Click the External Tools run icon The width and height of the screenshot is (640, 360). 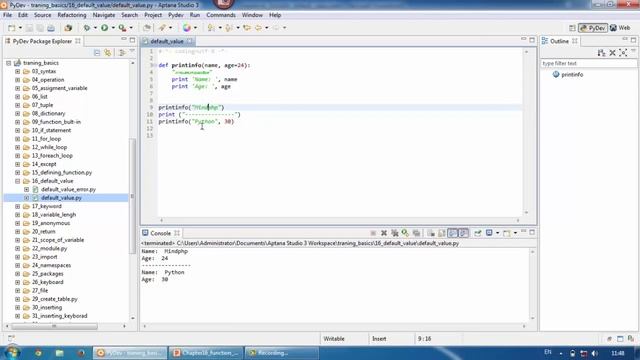(x=122, y=28)
